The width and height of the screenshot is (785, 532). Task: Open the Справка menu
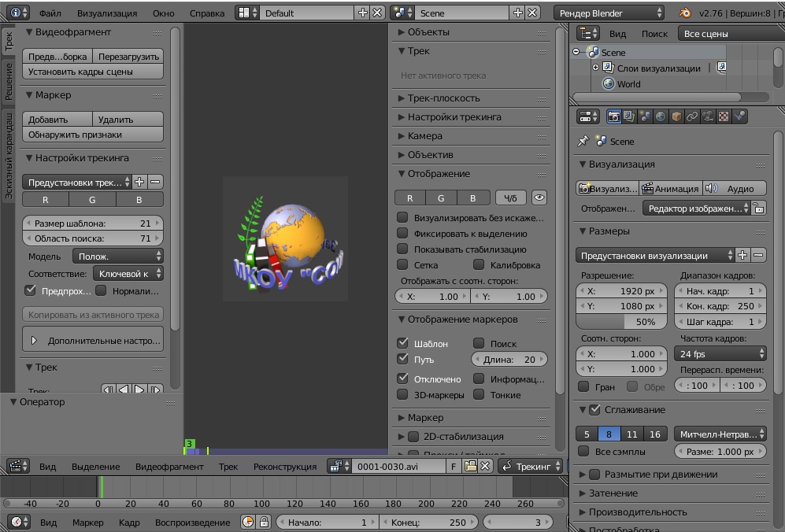pos(207,13)
